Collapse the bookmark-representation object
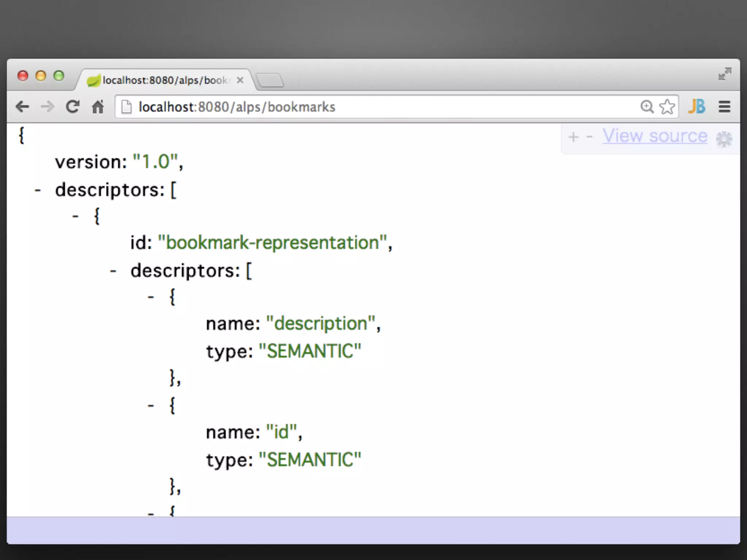 click(x=76, y=217)
